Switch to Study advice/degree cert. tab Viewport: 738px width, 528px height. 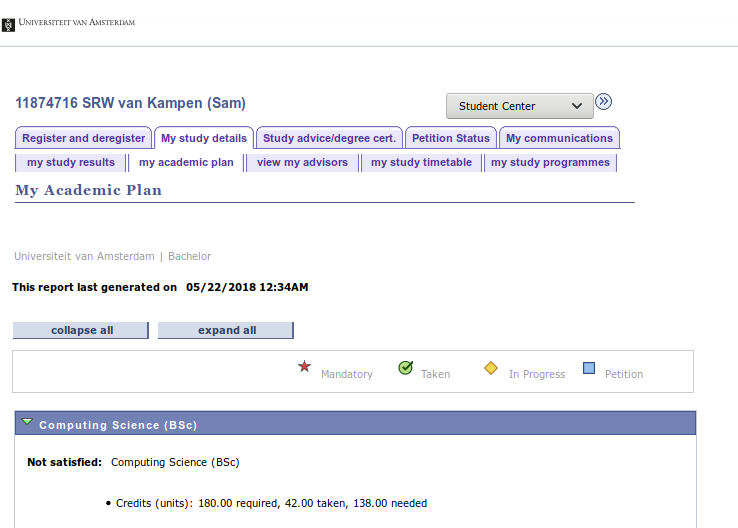330,138
